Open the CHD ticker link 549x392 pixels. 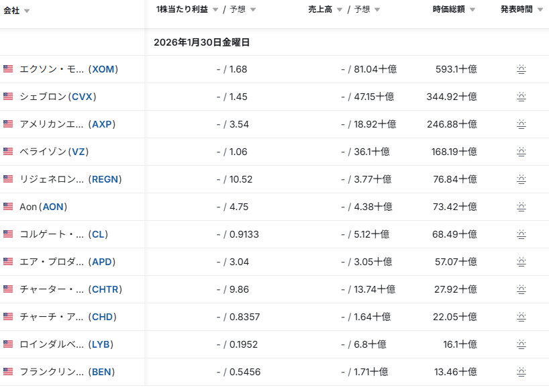coord(103,317)
